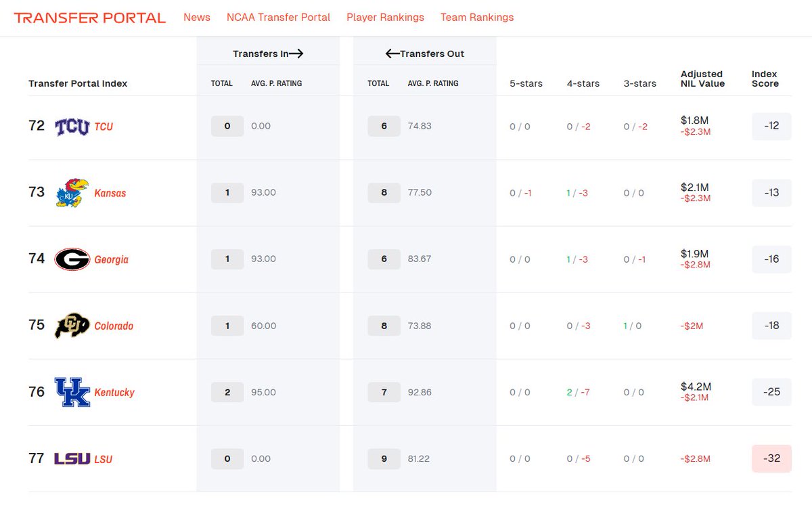
Task: Click LSU's -$2.8M NIL value
Action: pyautogui.click(x=696, y=458)
